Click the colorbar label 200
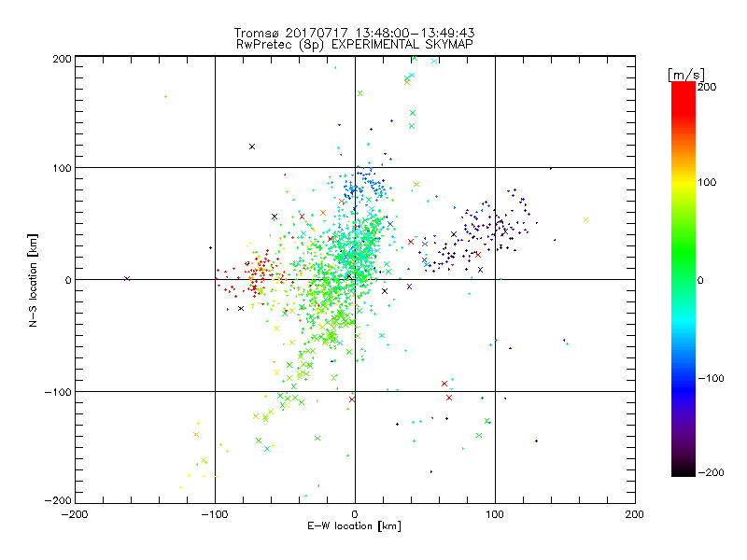The height and width of the screenshot is (560, 747). (x=707, y=87)
